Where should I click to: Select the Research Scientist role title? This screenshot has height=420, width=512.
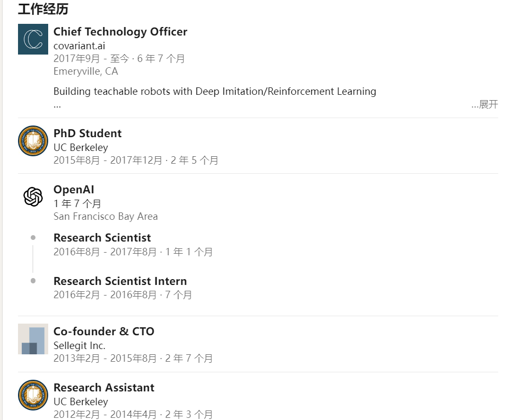102,238
